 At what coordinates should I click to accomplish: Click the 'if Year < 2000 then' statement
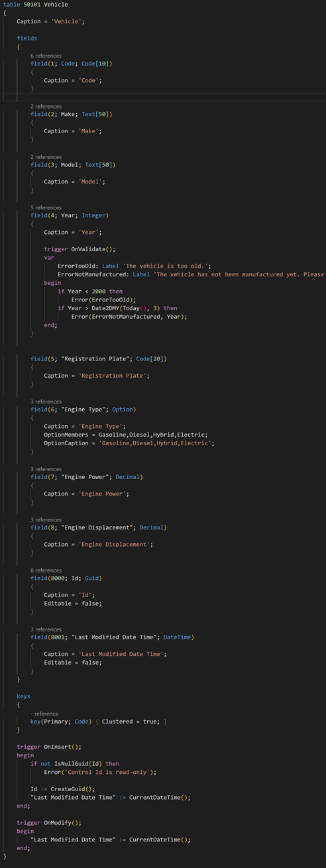click(x=90, y=291)
